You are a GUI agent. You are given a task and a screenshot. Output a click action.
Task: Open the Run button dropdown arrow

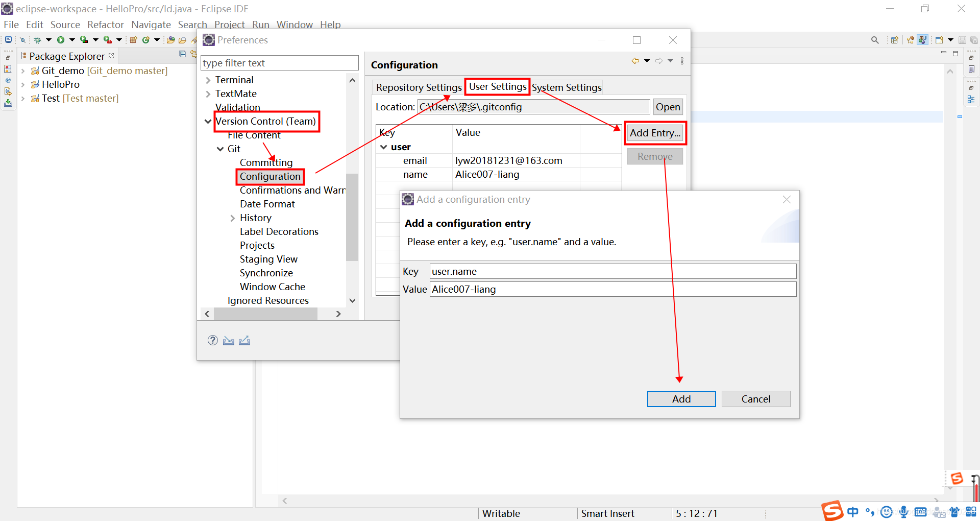(x=72, y=40)
